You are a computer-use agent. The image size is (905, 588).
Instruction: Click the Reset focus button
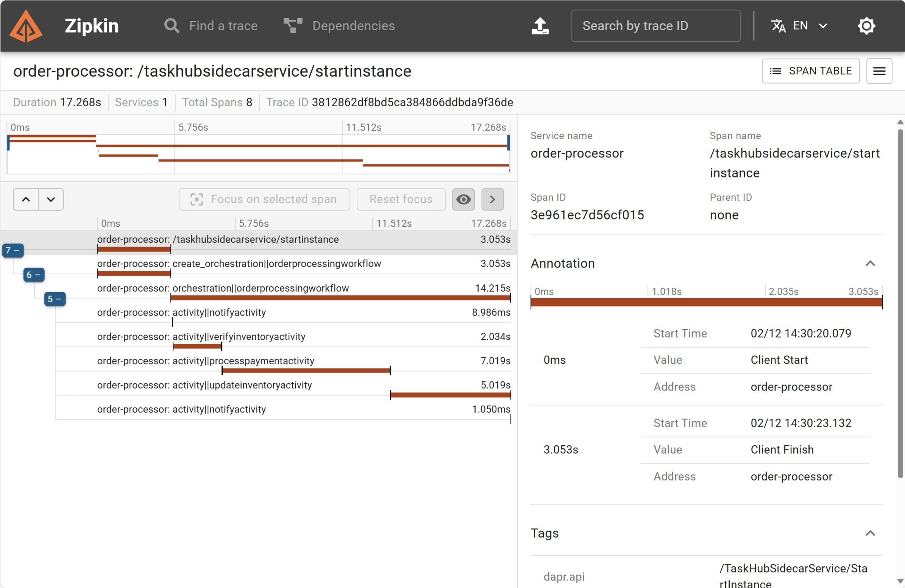(x=401, y=199)
